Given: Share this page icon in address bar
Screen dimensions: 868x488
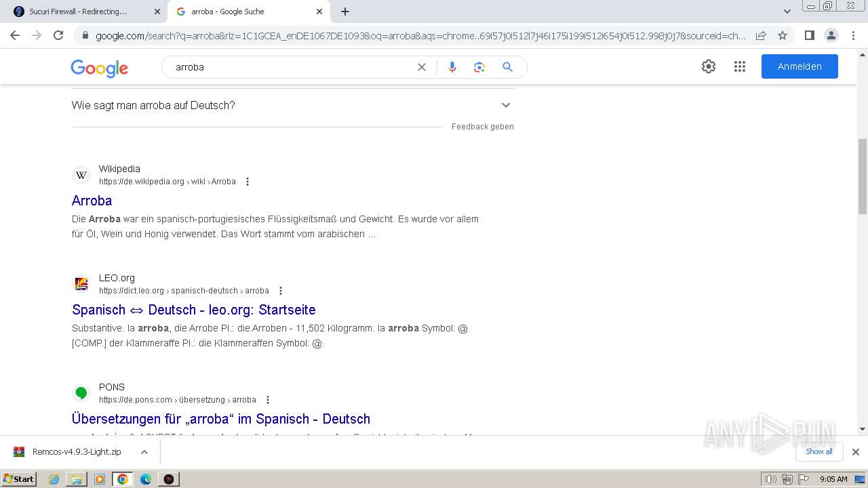Looking at the screenshot, I should click(x=761, y=35).
